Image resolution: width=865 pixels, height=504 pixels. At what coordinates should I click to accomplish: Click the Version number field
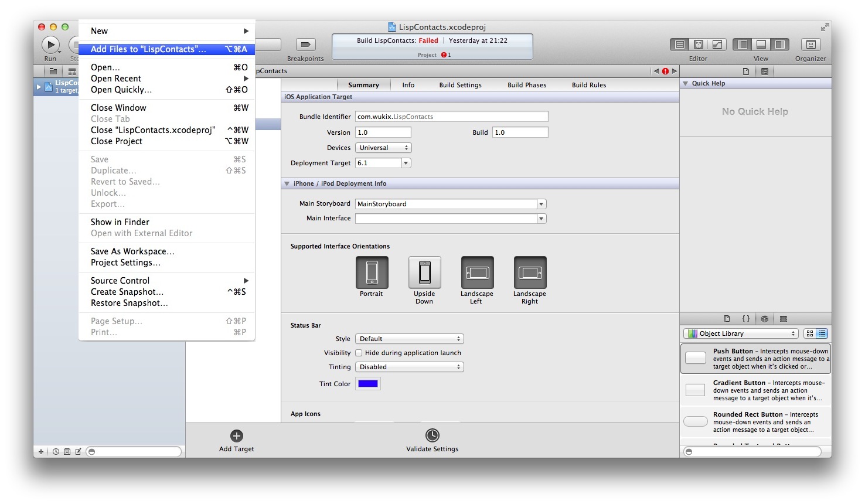(383, 132)
